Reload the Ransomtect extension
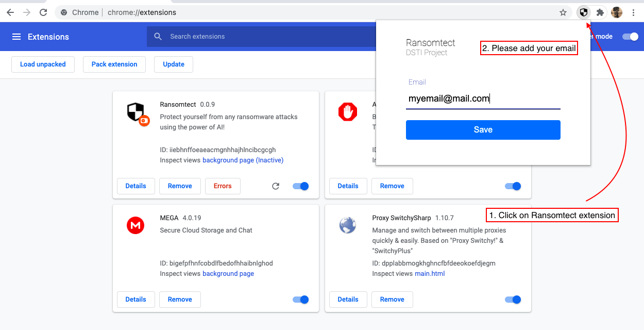644x330 pixels. pos(276,186)
